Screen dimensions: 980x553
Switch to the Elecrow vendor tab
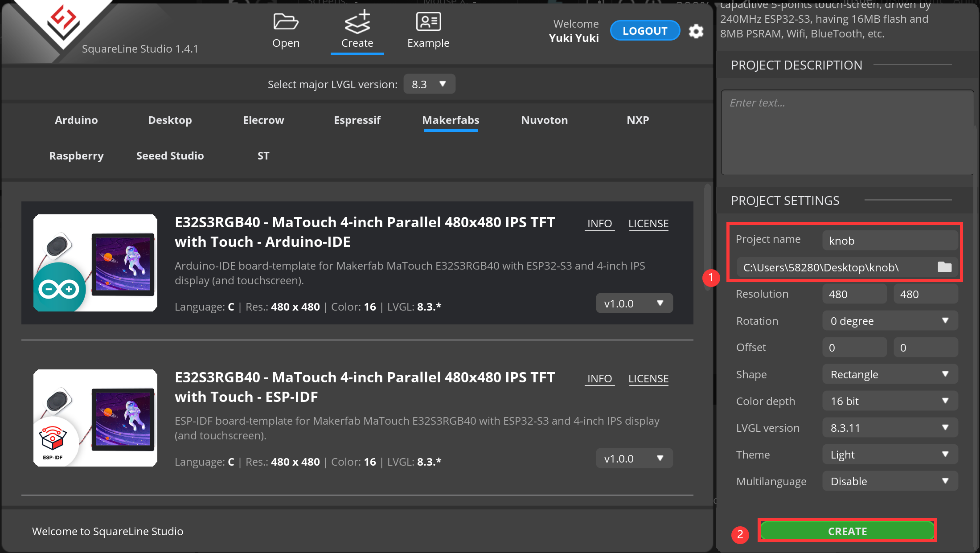click(x=263, y=120)
